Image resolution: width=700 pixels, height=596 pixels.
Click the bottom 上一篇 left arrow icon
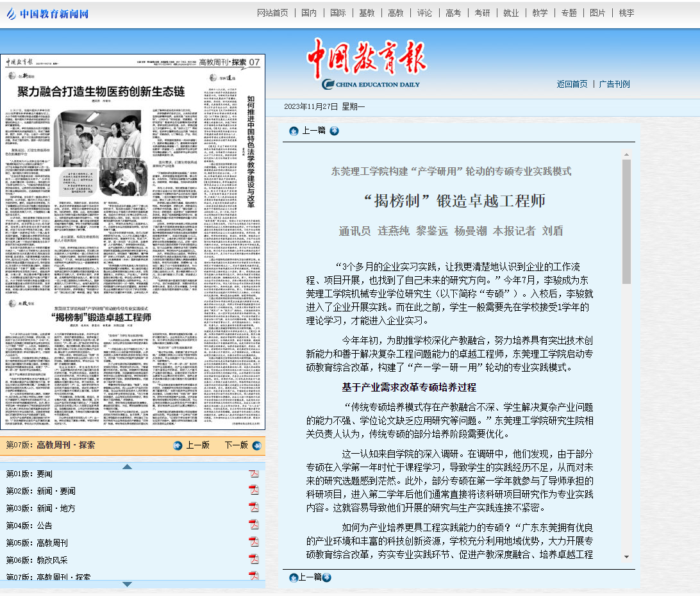coord(294,577)
